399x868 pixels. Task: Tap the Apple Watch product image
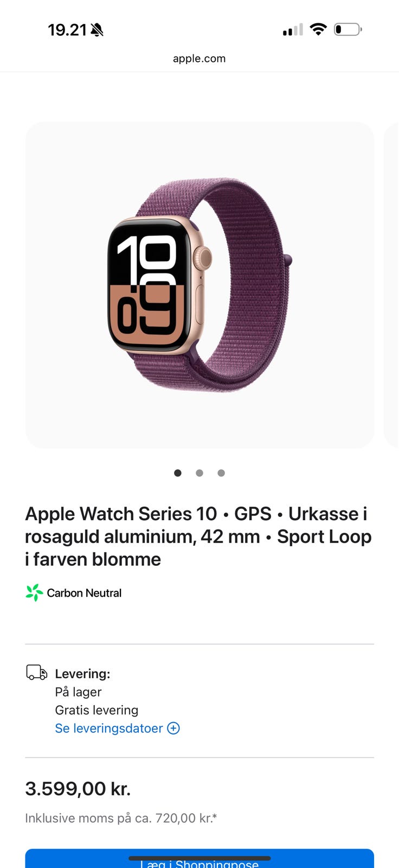click(200, 285)
